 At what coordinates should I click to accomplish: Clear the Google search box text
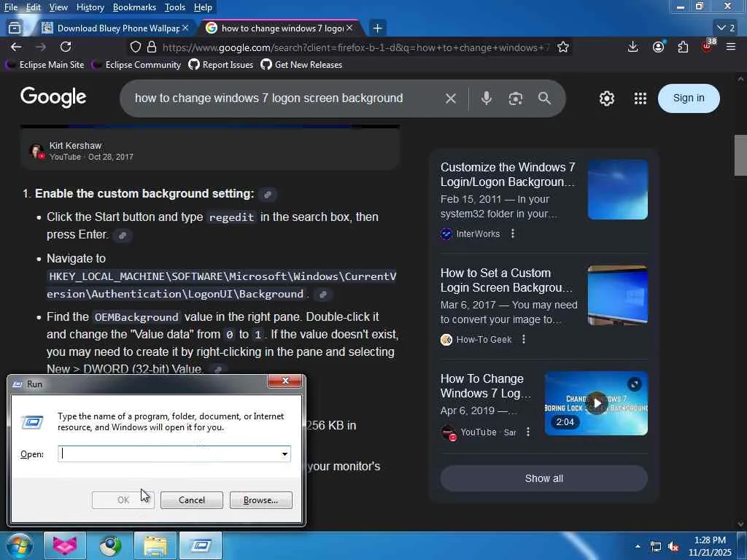(x=450, y=98)
